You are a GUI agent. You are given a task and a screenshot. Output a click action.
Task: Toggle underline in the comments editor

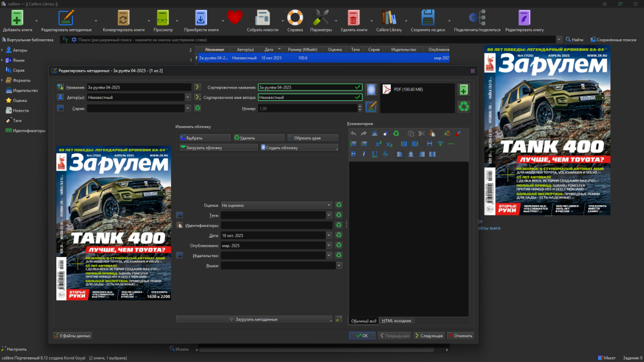pyautogui.click(x=375, y=154)
